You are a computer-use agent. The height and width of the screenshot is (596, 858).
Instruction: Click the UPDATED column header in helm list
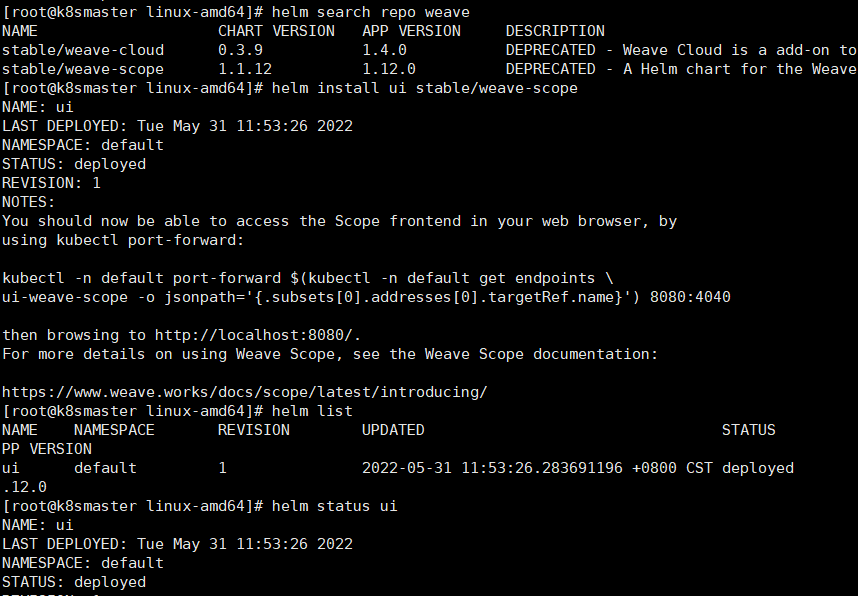393,430
